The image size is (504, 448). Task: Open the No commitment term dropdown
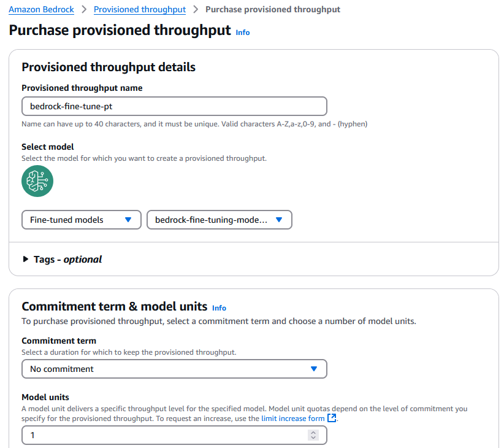coord(174,369)
